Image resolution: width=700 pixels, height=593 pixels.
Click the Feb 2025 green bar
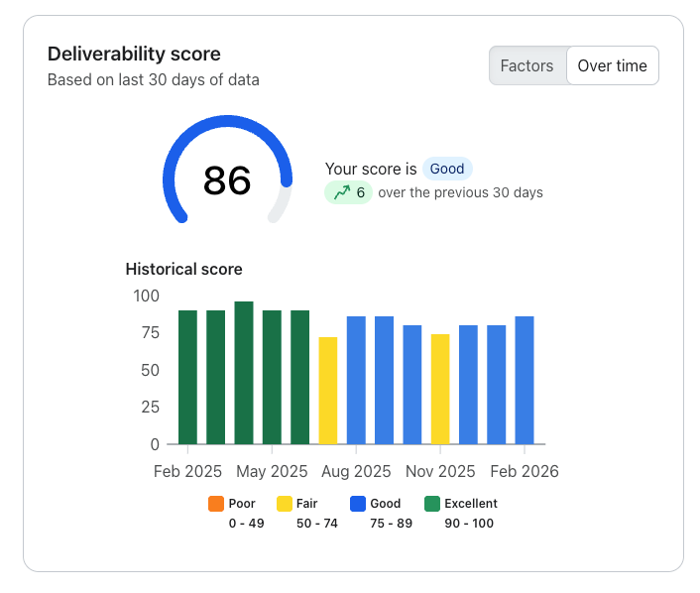[x=187, y=378]
